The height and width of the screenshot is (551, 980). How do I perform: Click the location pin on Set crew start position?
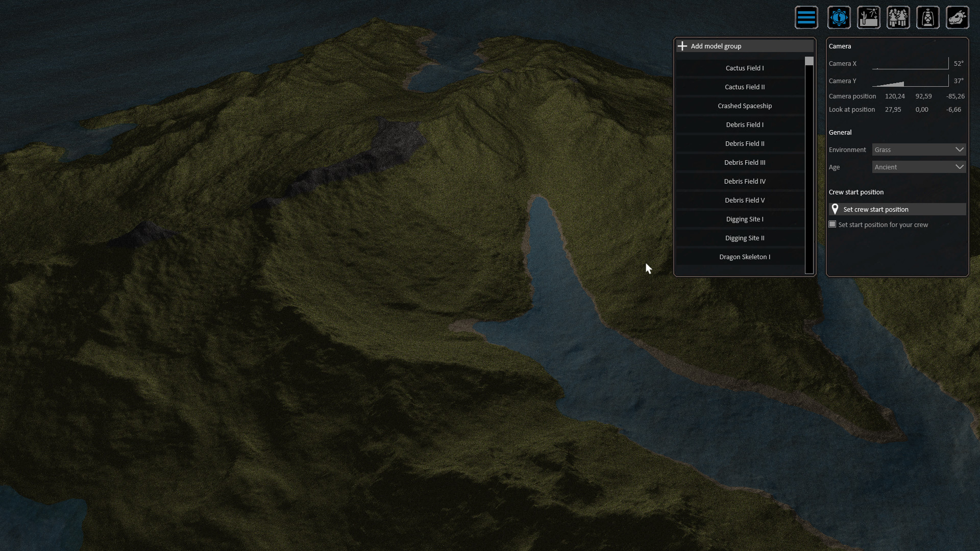tap(835, 209)
